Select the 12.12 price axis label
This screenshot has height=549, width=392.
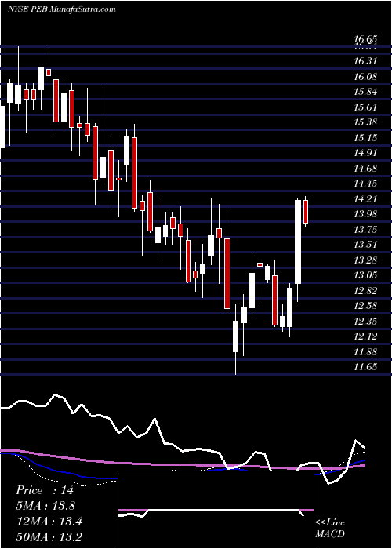[365, 336]
